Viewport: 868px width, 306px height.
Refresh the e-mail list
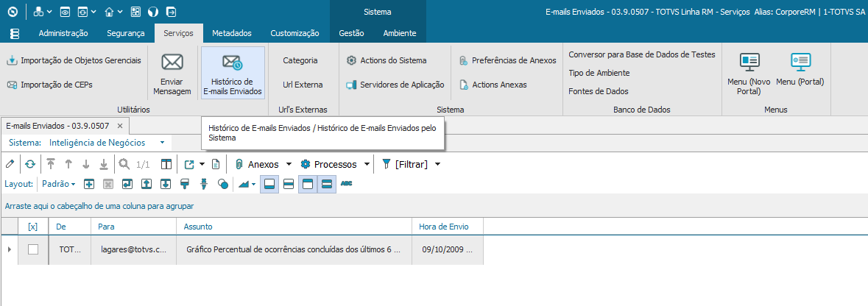[x=30, y=164]
